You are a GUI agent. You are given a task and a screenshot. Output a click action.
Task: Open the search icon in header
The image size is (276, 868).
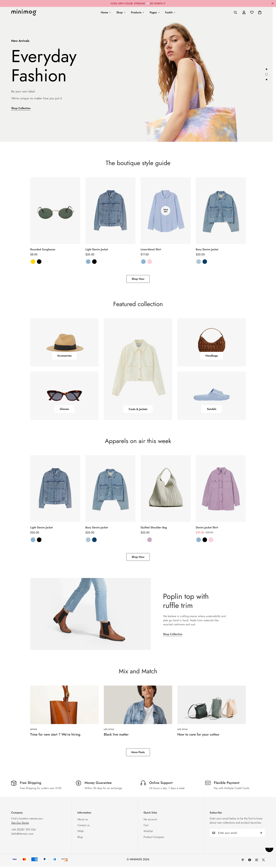click(x=235, y=13)
